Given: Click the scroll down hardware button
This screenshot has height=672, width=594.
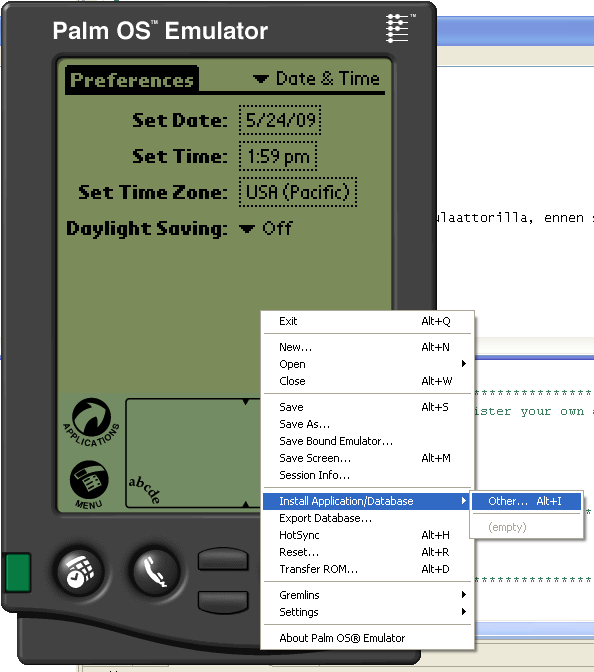Looking at the screenshot, I should 223,601.
